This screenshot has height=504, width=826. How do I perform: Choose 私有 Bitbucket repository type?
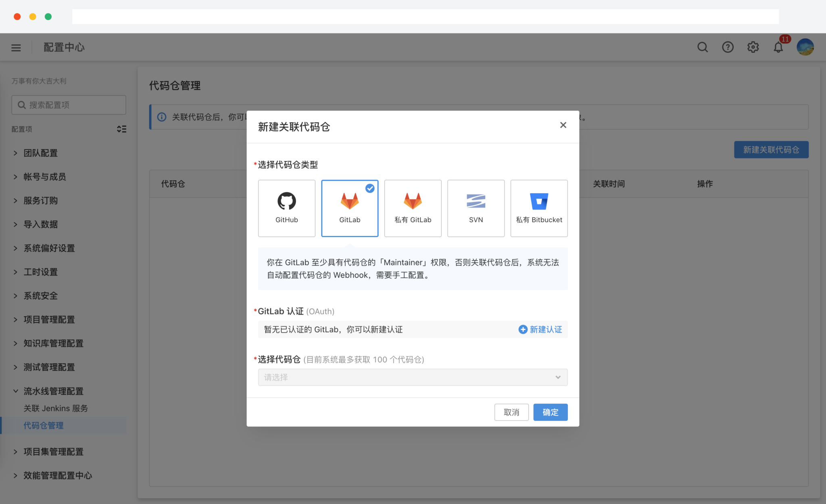pos(539,208)
